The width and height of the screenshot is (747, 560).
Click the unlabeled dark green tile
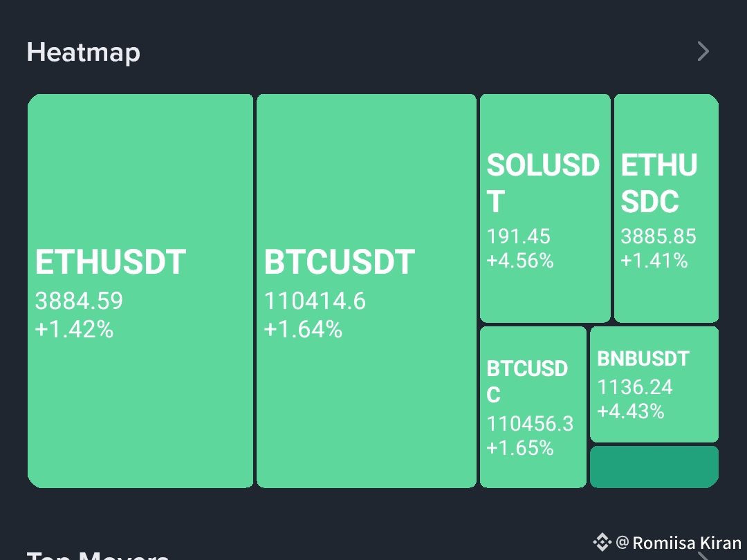[654, 467]
